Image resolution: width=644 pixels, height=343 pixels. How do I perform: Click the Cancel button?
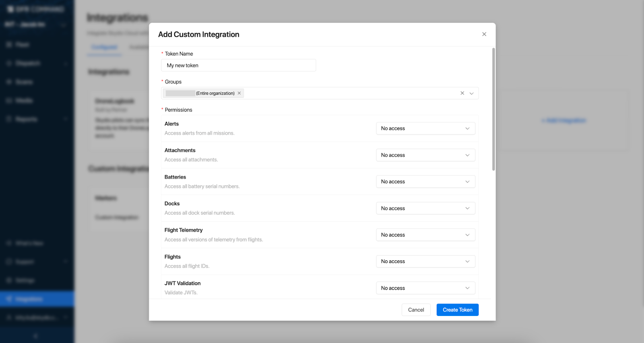pos(416,310)
